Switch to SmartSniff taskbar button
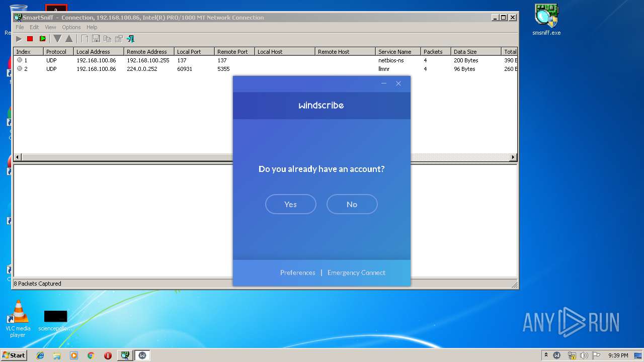This screenshot has width=644, height=362. click(125, 355)
